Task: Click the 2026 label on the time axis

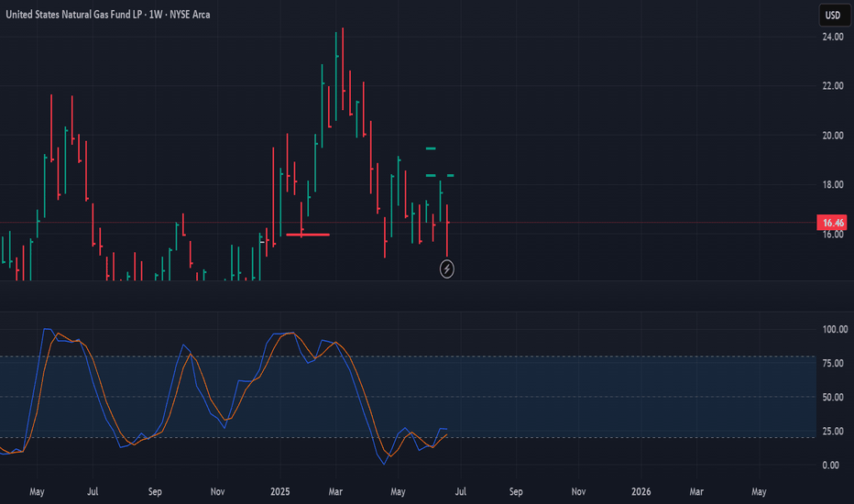Action: click(641, 491)
